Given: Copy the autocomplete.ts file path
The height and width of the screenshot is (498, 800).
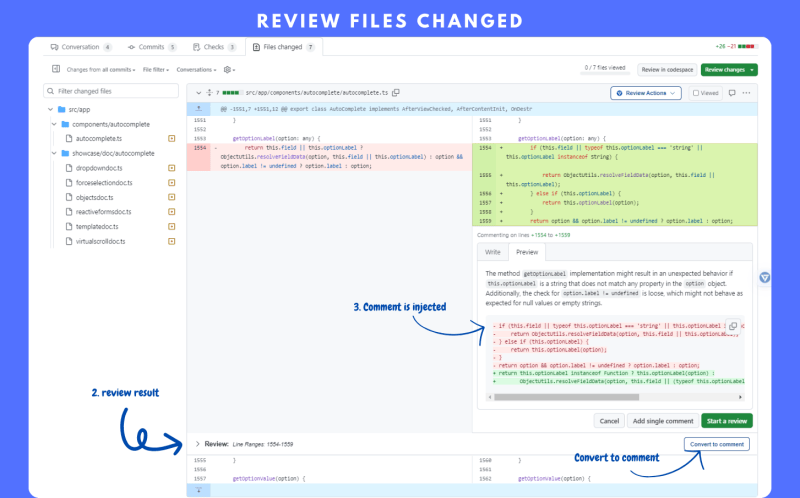Looking at the screenshot, I should pos(396,93).
